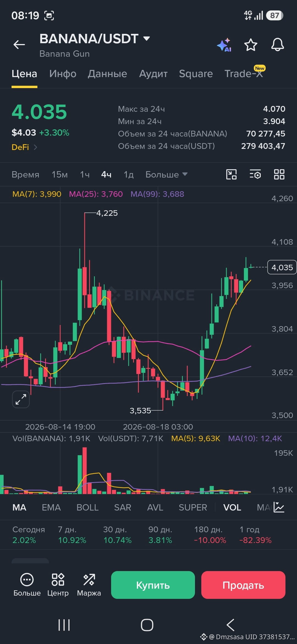Expand the Больше timeframe dropdown
Viewport: 297px width, 644px height.
pos(166,174)
